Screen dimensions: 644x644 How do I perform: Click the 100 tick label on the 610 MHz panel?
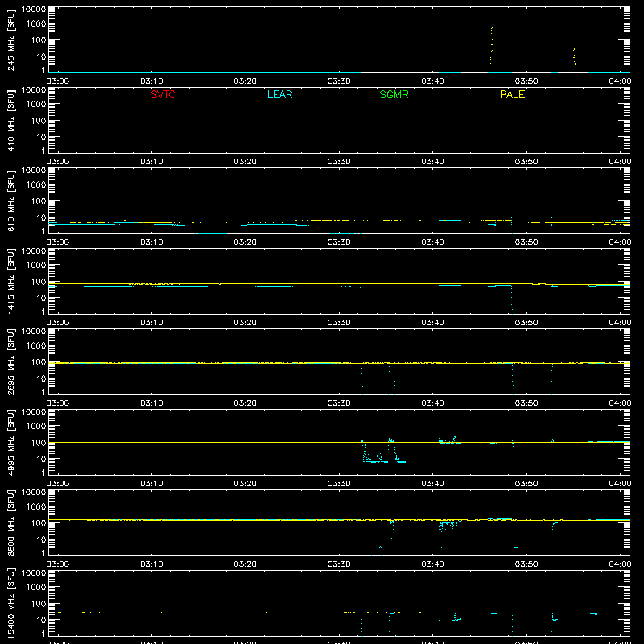coord(39,201)
